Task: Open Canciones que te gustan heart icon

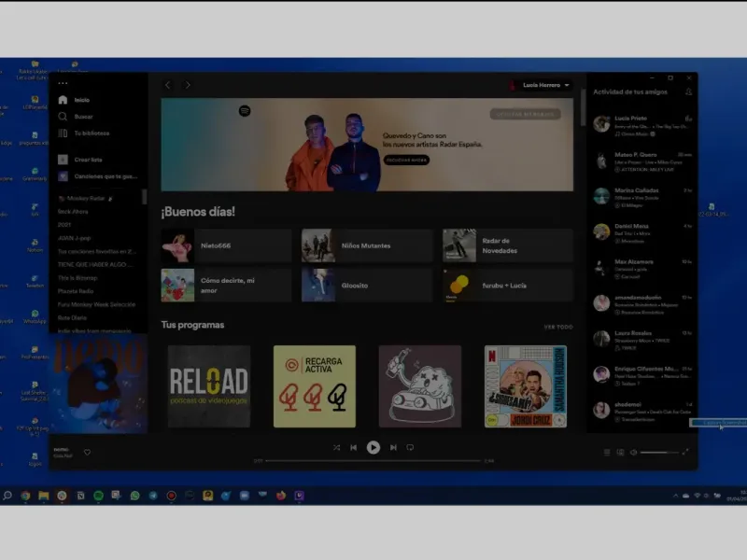Action: (x=63, y=175)
